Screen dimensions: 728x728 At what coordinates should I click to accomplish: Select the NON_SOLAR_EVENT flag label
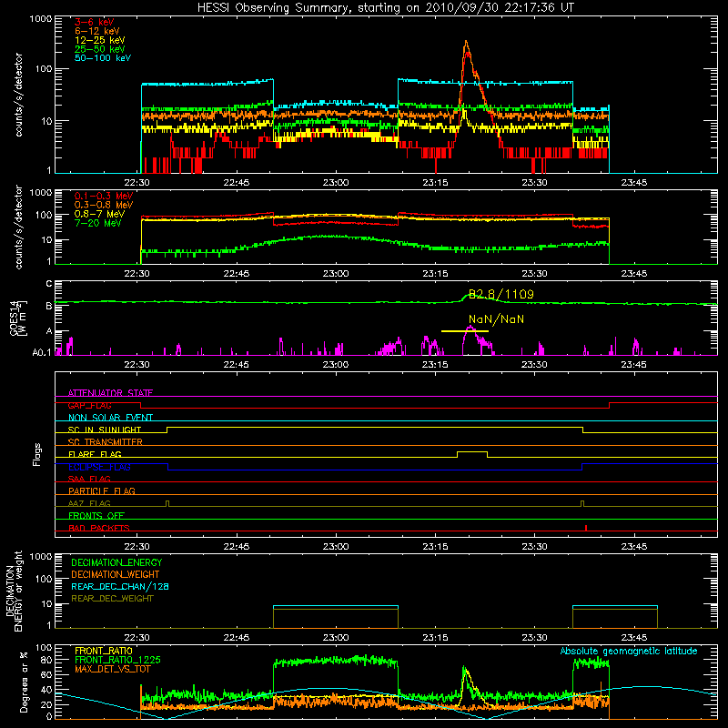click(110, 418)
